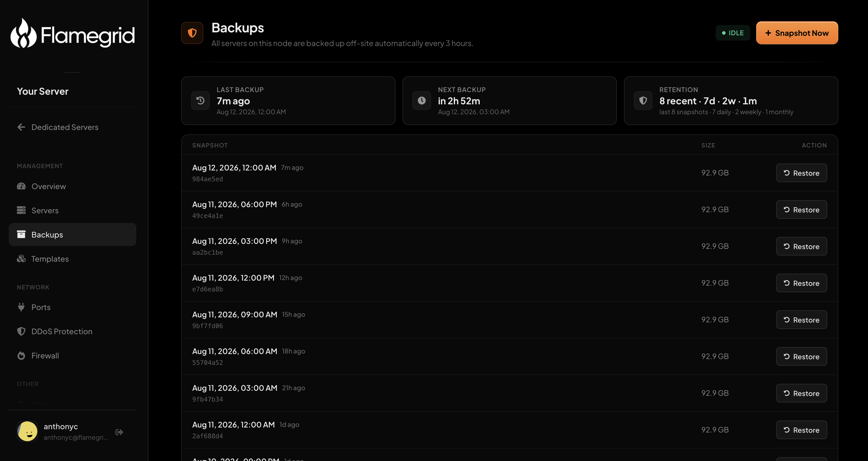
Task: Click the restore arrow icon for 984ae5ed
Action: pos(786,173)
